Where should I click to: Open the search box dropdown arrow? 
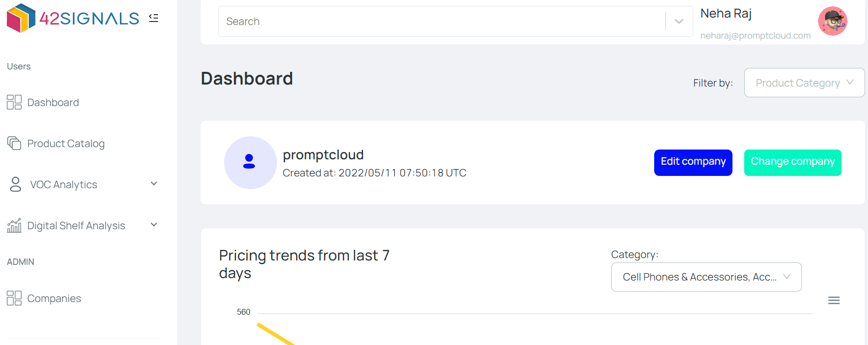point(679,22)
